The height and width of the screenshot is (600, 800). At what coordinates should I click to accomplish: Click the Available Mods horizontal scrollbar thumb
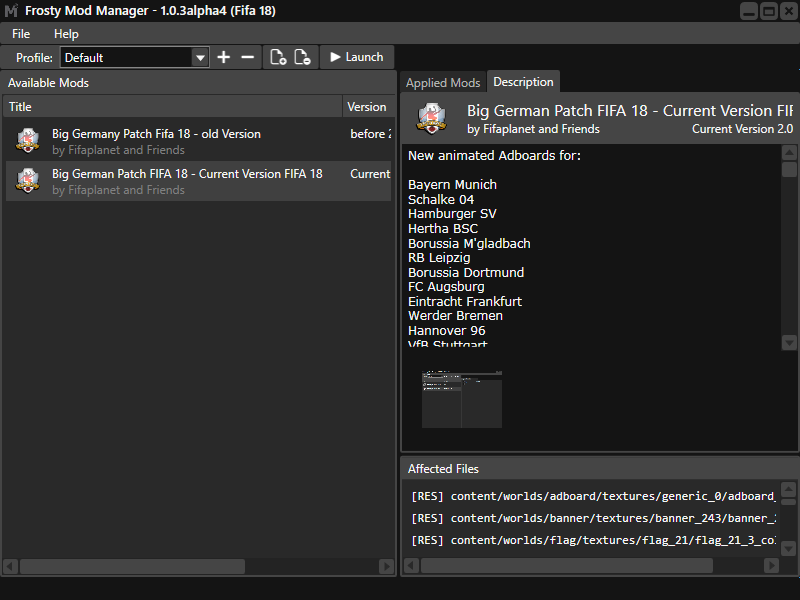[133, 566]
